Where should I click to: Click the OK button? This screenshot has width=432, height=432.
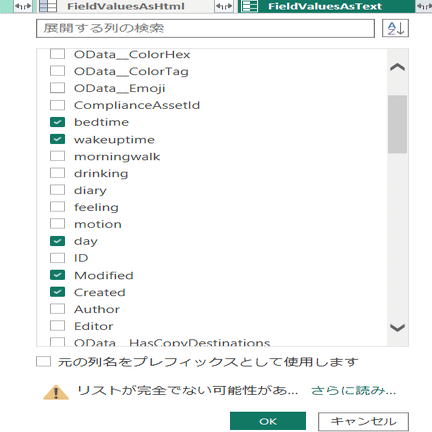pyautogui.click(x=268, y=421)
